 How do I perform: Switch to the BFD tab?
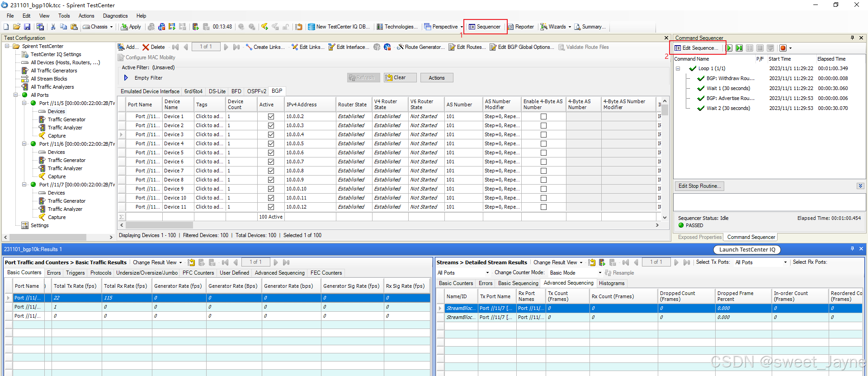point(236,91)
